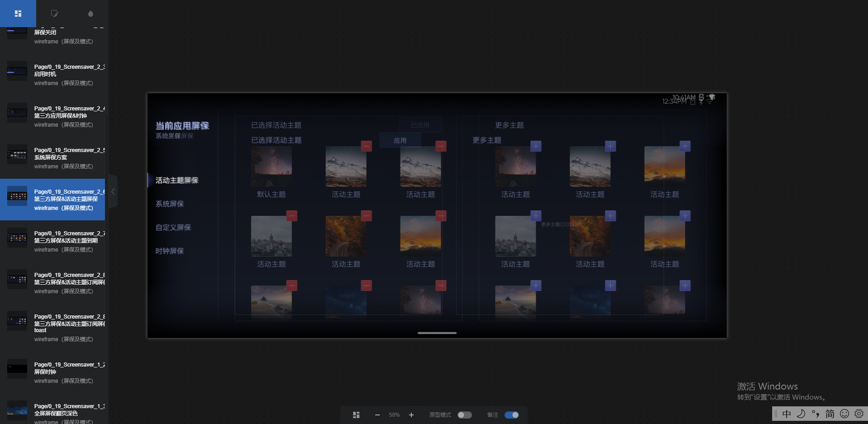This screenshot has width=868, height=424.
Task: Click the 当前应用屏保 heading
Action: [x=182, y=126]
